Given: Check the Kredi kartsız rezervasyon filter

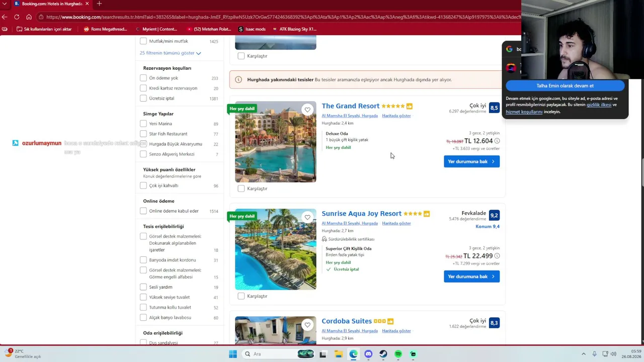Looking at the screenshot, I should pyautogui.click(x=143, y=88).
